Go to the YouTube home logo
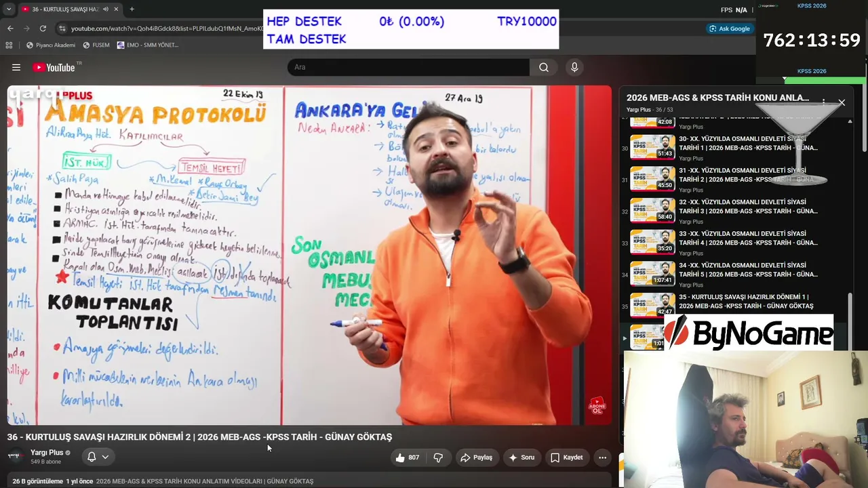This screenshot has height=488, width=868. [54, 67]
